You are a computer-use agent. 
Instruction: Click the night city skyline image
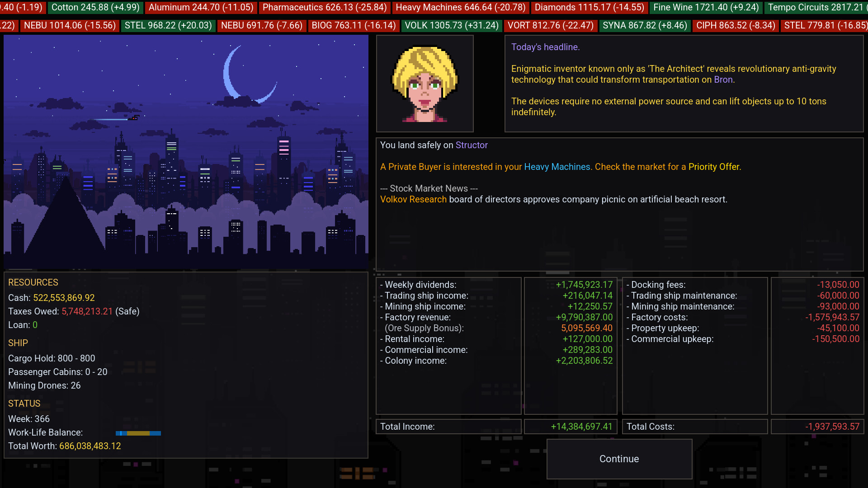click(186, 152)
